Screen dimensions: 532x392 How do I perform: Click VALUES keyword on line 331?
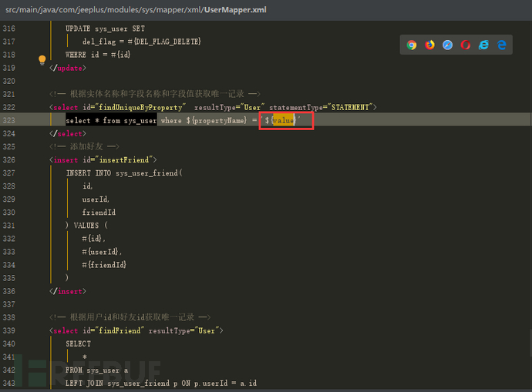pos(86,226)
